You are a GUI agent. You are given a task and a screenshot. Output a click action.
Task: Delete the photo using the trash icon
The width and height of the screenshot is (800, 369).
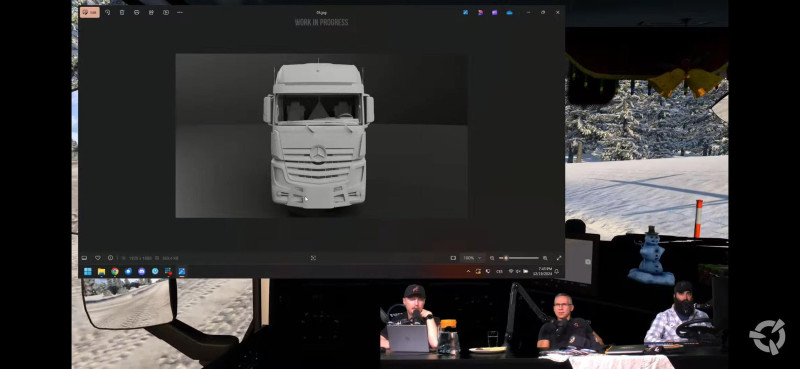coord(122,12)
